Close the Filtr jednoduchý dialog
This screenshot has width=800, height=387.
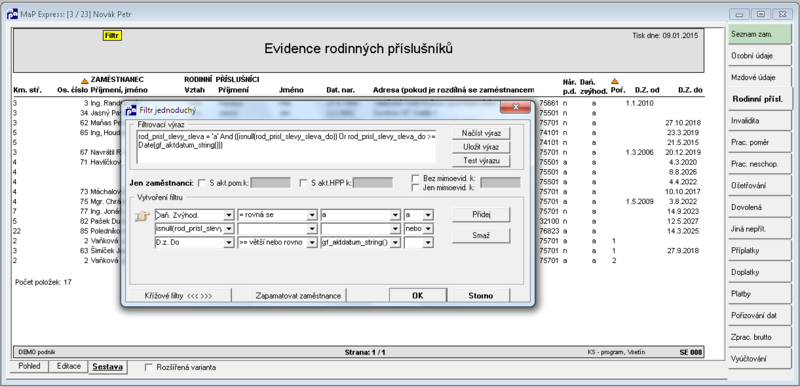pyautogui.click(x=515, y=107)
